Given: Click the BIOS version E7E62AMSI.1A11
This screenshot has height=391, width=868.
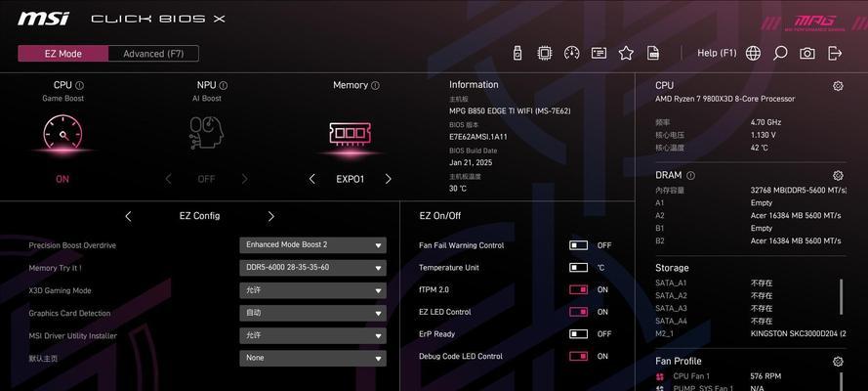Looking at the screenshot, I should point(478,136).
